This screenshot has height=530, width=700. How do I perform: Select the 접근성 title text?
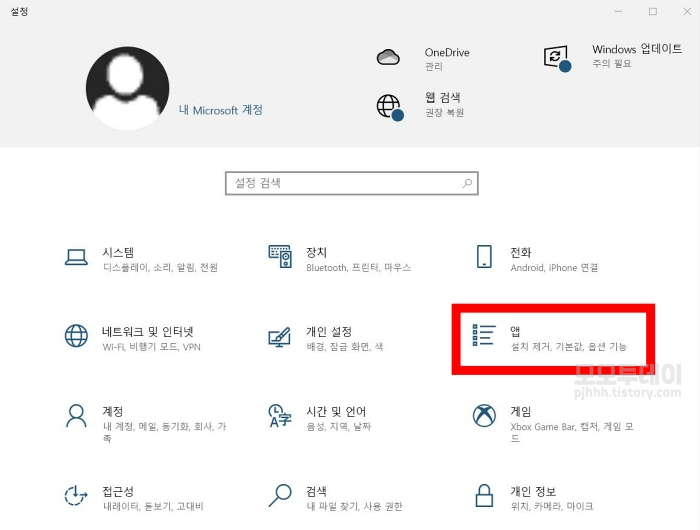pos(118,492)
